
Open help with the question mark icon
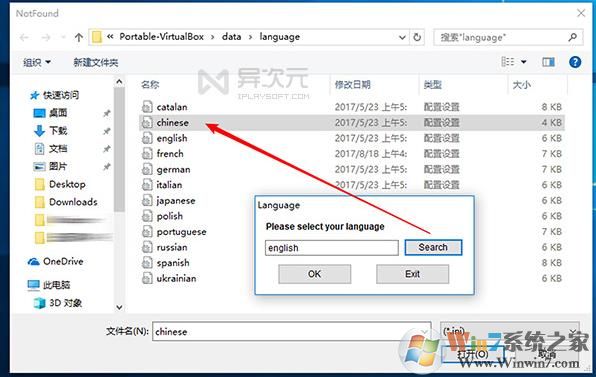tap(575, 62)
